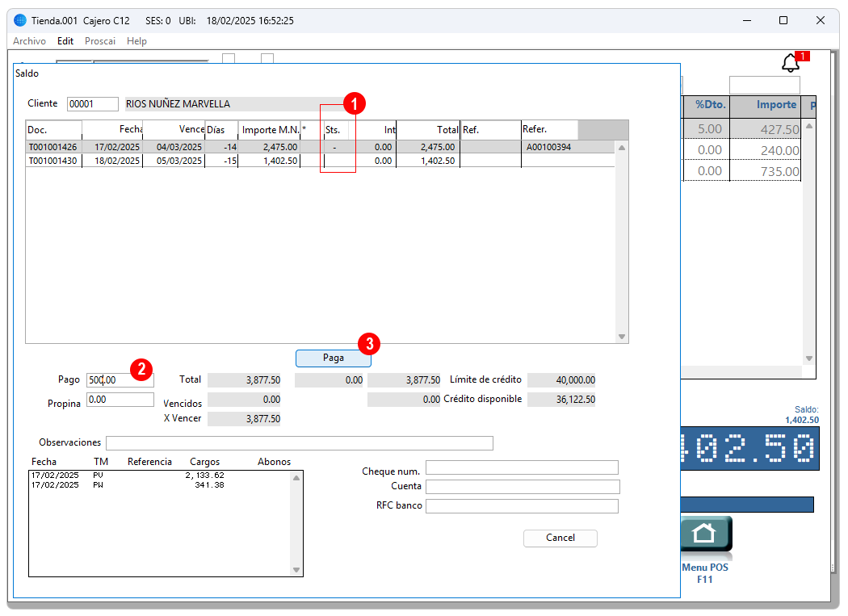Click the Observaciones text field
848x616 pixels.
pyautogui.click(x=300, y=443)
